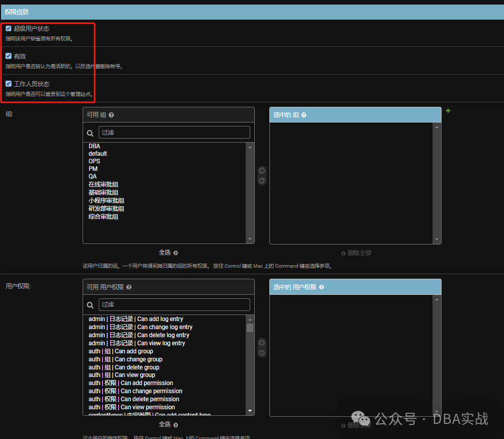Click up arrow of selected permissions scrollbar
This screenshot has width=504, height=439.
437,299
